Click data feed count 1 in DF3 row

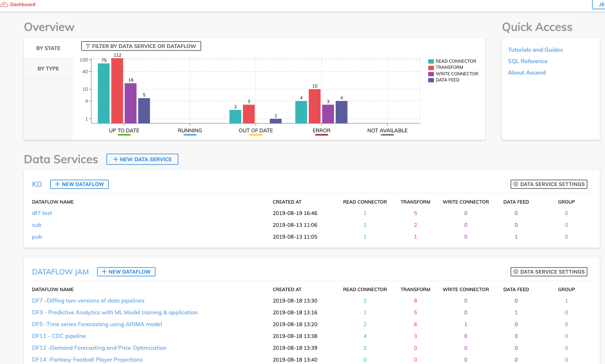coord(516,313)
